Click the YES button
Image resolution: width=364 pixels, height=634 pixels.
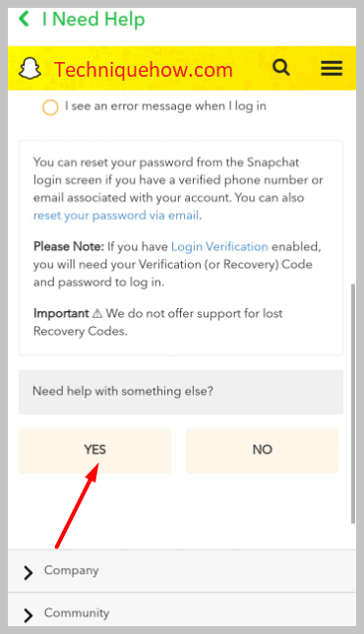[x=95, y=451]
